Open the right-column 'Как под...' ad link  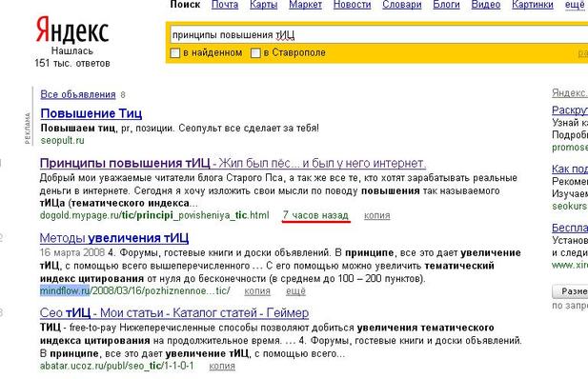click(570, 170)
